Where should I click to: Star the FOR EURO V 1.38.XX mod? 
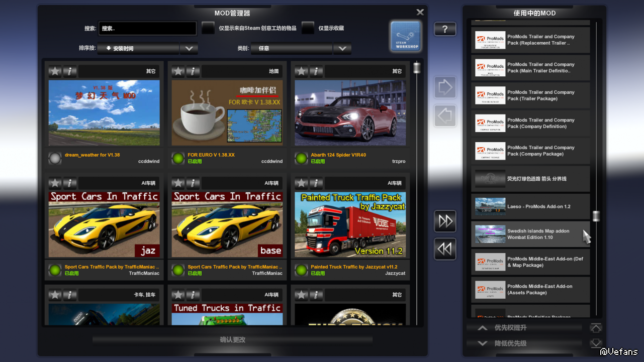(178, 71)
